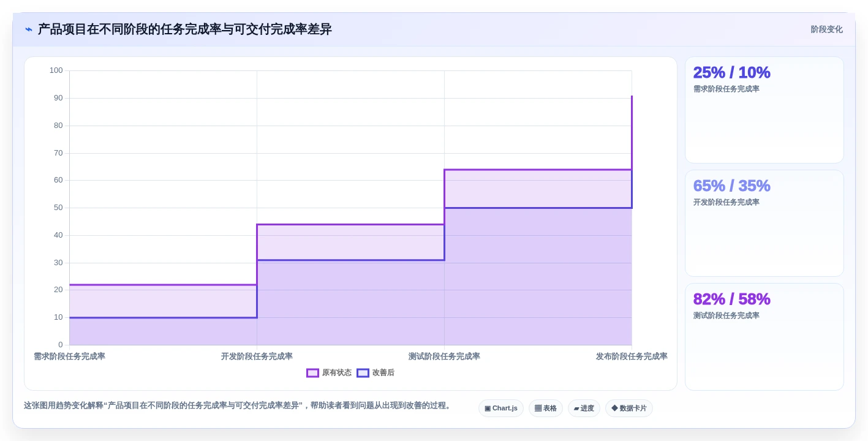
Task: Click the 数据卡片 tag
Action: (628, 409)
